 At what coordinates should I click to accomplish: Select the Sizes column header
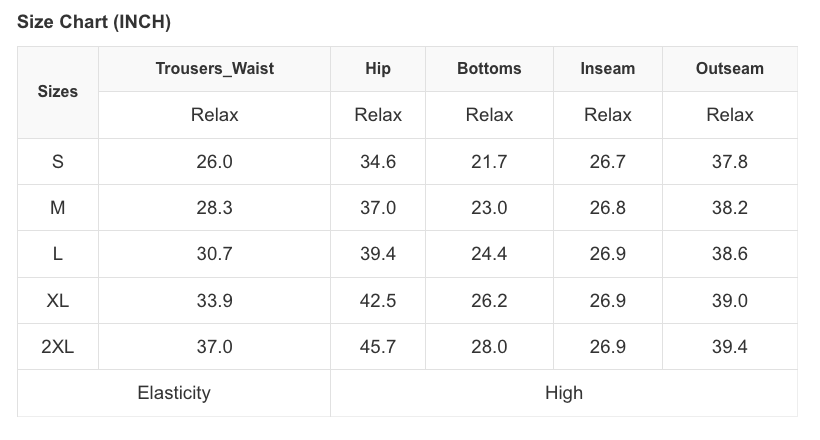pos(58,91)
